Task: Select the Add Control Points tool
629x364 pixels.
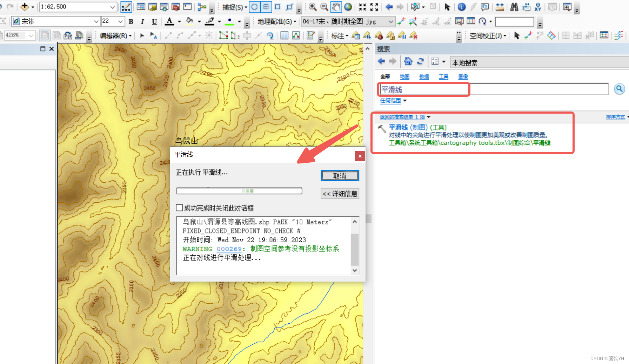Action: tap(401, 21)
